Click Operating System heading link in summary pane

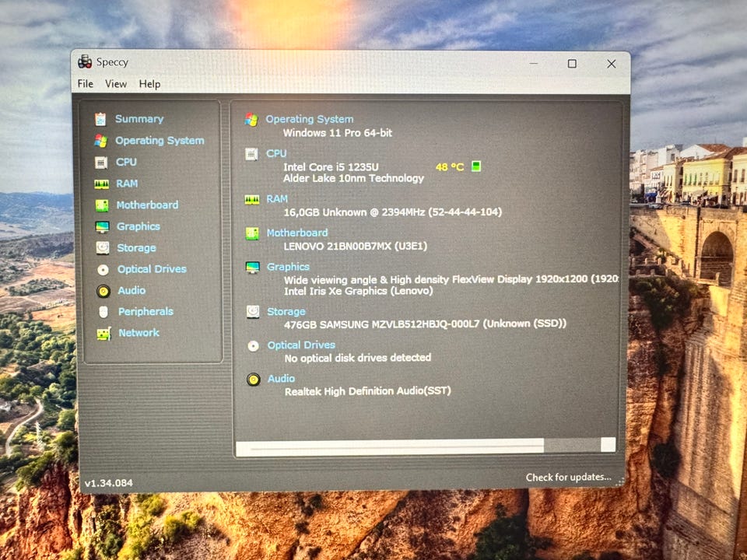coord(309,119)
